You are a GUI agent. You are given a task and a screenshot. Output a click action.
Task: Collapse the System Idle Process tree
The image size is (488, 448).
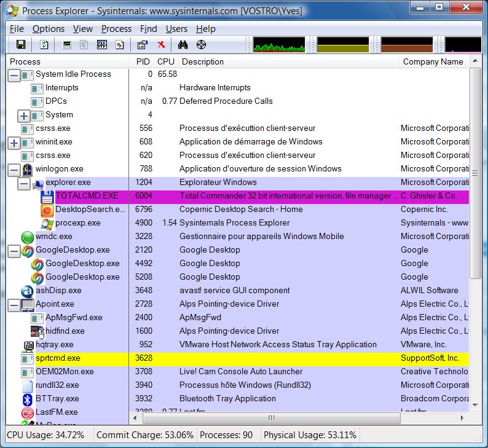point(14,76)
